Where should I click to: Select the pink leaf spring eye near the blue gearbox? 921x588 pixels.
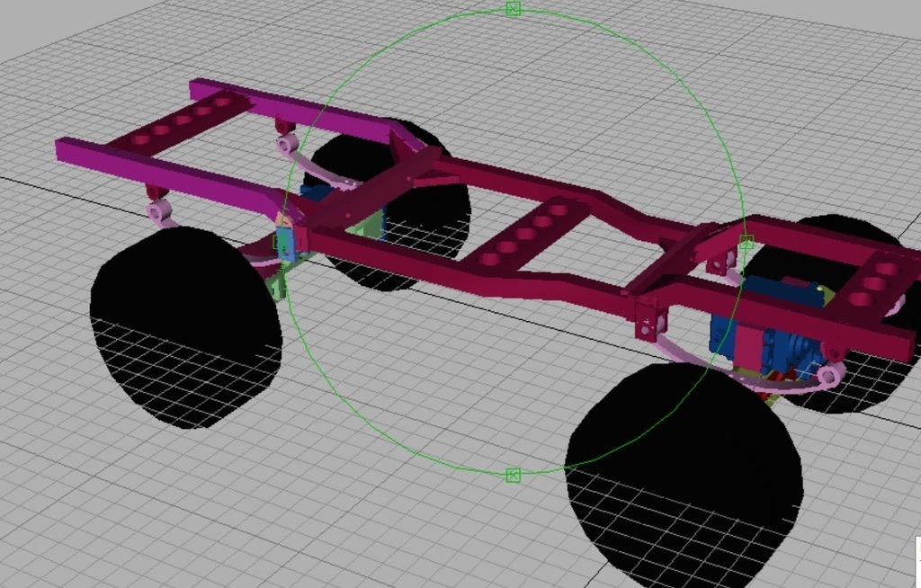pyautogui.click(x=829, y=375)
